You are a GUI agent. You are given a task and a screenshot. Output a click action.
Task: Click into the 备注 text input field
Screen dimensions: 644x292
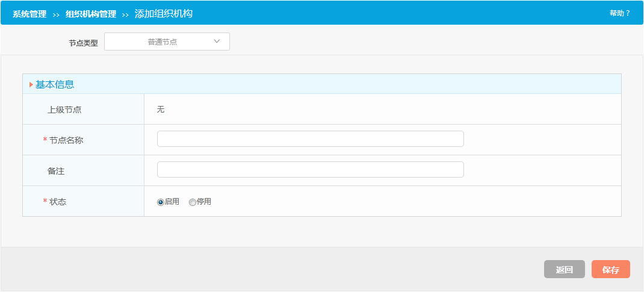[310, 170]
